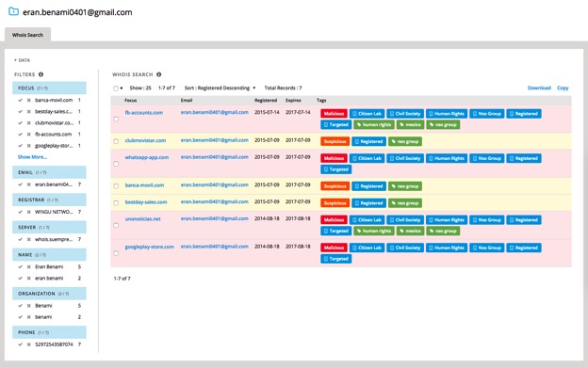Collapse the NAME filter group header
588x368 pixels.
click(x=49, y=254)
